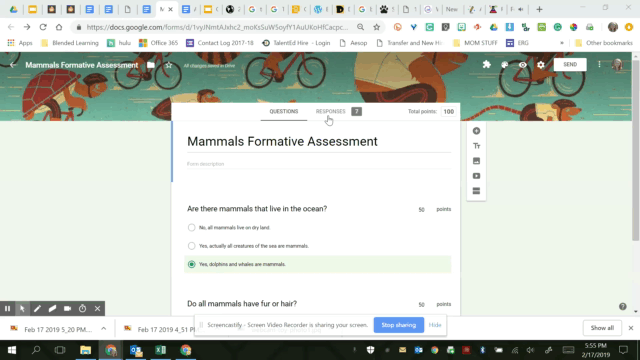Open form settings gear icon
640x360 pixels.
540,64
